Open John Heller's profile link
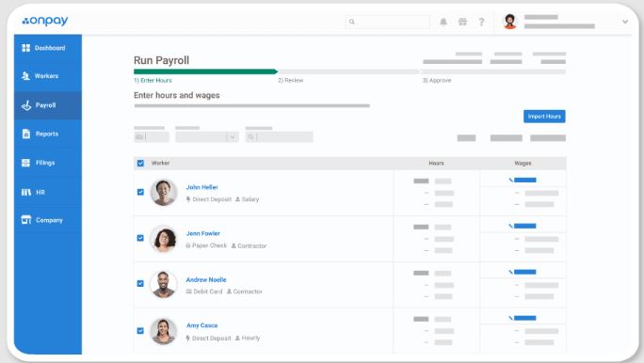 202,187
